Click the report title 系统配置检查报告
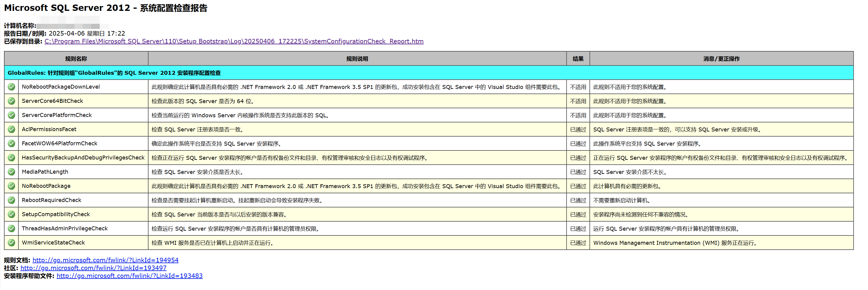Image resolution: width=868 pixels, height=290 pixels. 174,8
